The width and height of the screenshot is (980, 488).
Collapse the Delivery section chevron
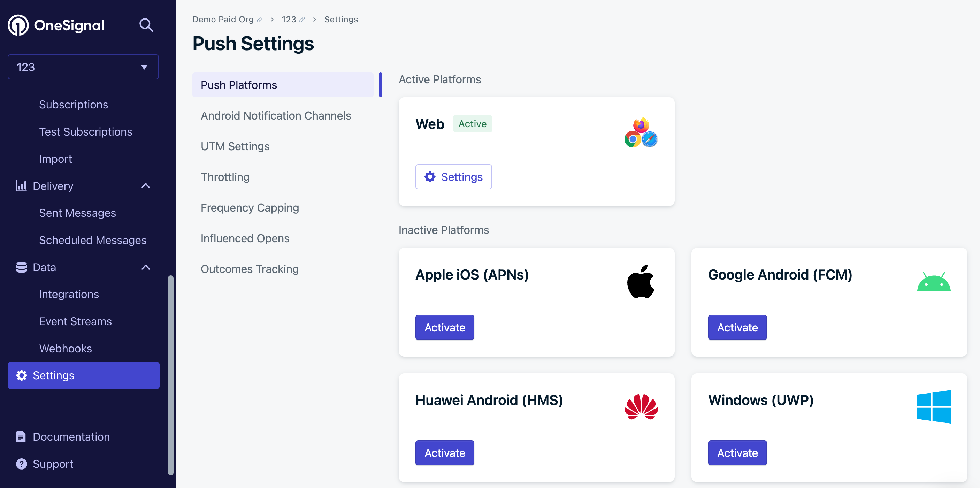coord(146,186)
